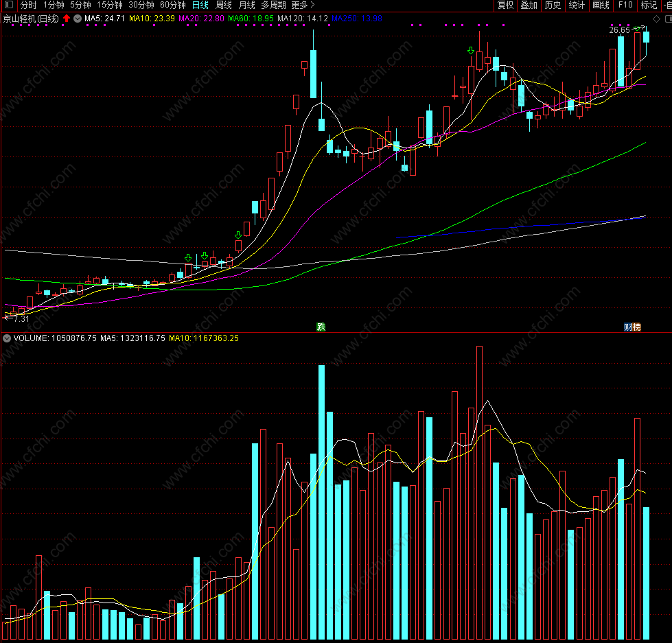Click the MA20: 22.80 indicator label

tap(201, 19)
